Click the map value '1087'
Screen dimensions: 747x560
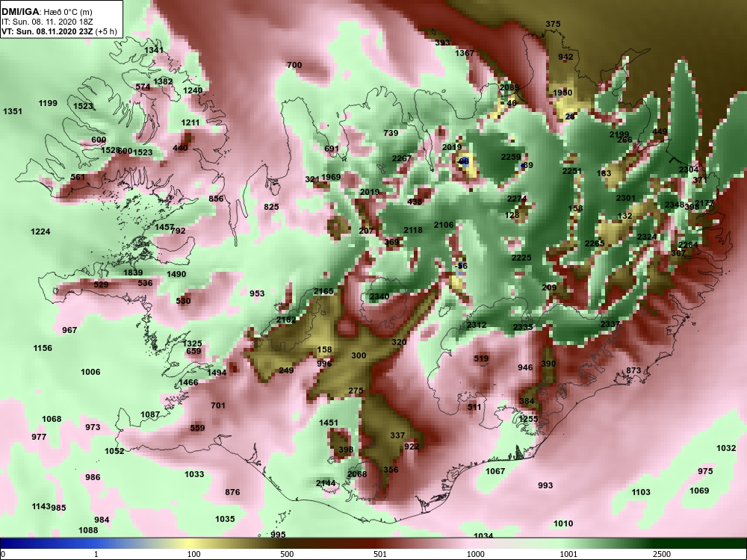(150, 414)
